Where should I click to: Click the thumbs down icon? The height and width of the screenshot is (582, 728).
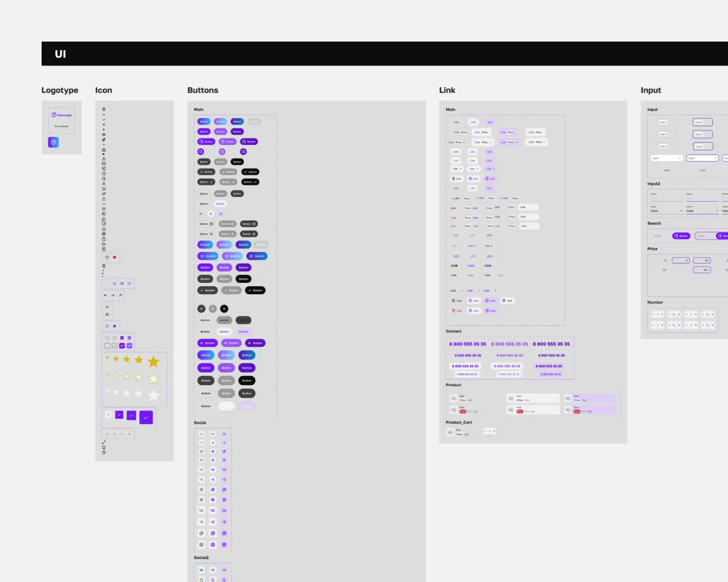click(104, 224)
